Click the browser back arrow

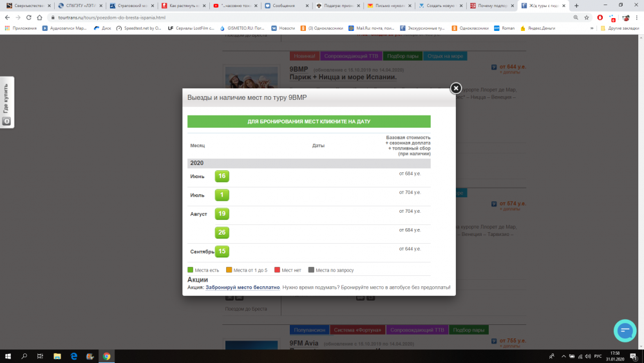7,17
